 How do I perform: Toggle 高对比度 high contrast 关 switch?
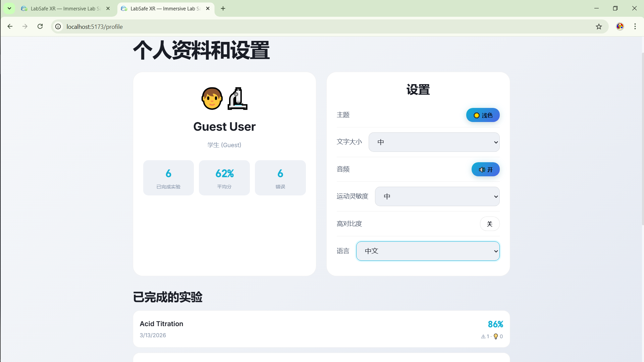[x=489, y=224]
